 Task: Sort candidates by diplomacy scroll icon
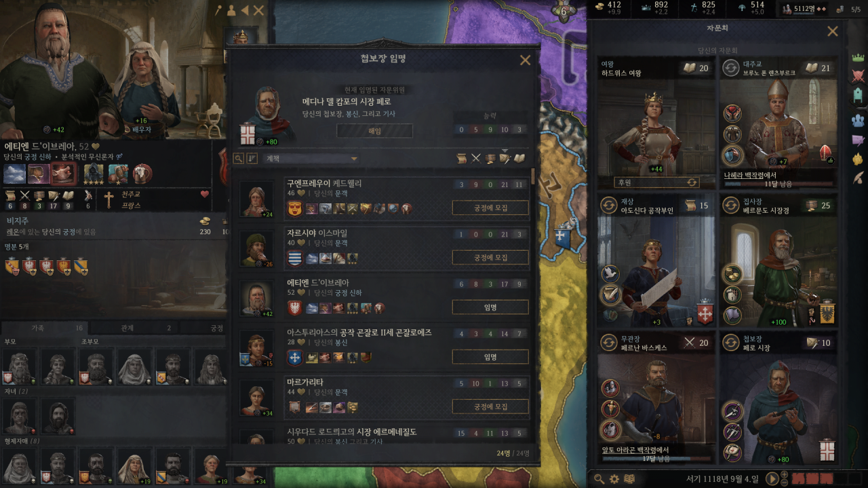coord(462,159)
